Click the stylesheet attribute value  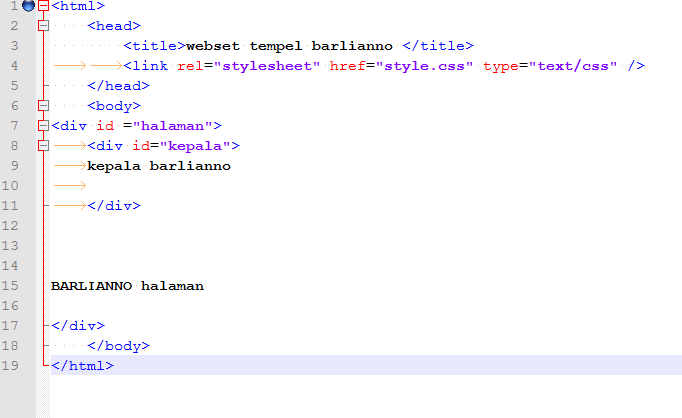pyautogui.click(x=267, y=66)
